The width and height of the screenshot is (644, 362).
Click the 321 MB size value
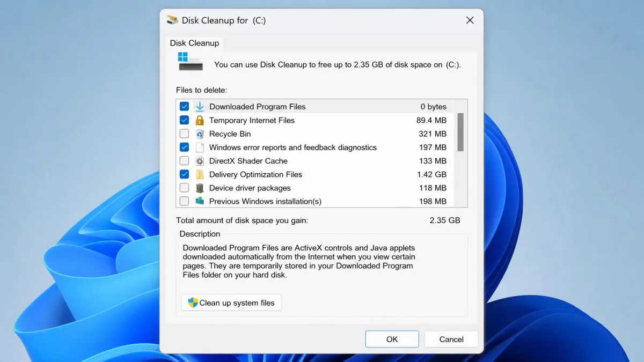(433, 134)
